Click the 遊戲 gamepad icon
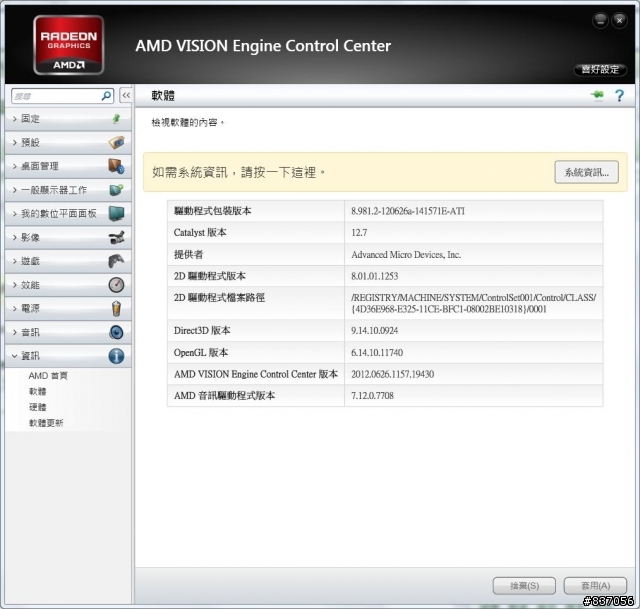The image size is (640, 609). 116,261
